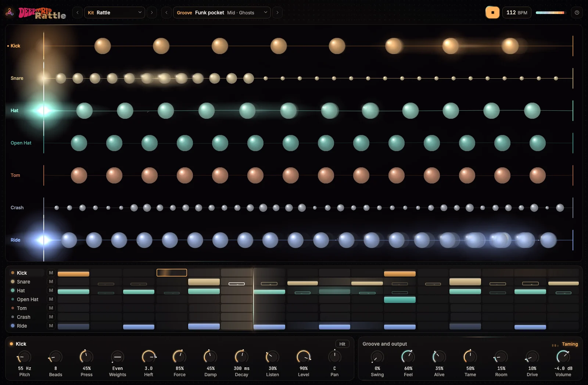Image resolution: width=588 pixels, height=385 pixels.
Task: Click the Room knob at 15%
Action: tap(501, 357)
